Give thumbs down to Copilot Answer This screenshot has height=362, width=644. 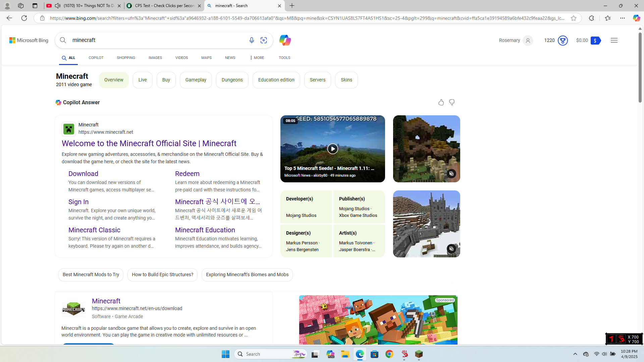click(452, 102)
